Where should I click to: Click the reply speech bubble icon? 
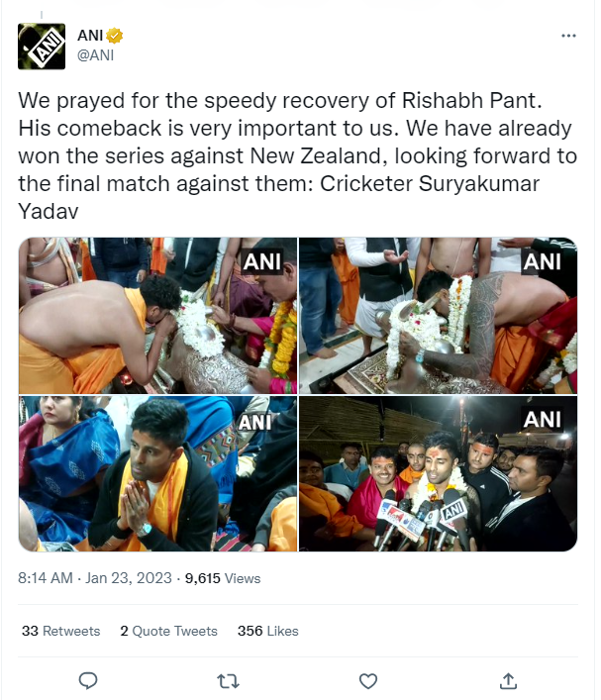point(88,681)
